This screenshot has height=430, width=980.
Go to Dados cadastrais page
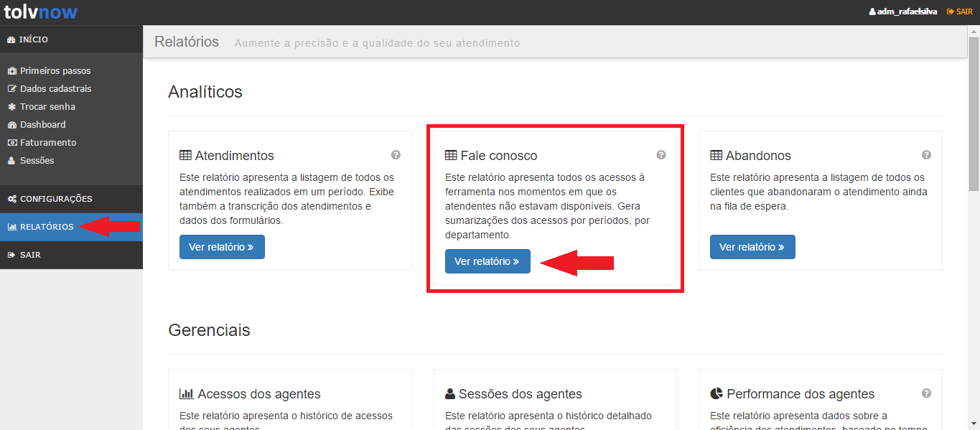(x=55, y=89)
